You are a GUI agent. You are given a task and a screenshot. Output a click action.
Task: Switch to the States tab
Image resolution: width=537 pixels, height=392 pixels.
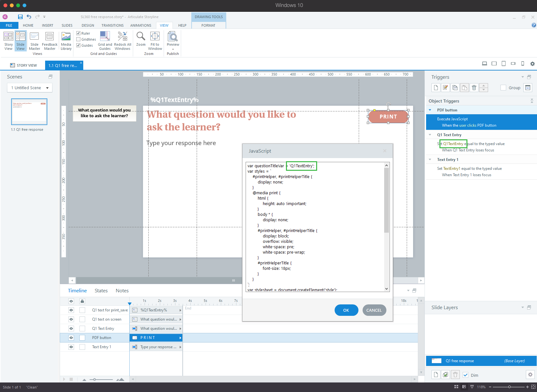[101, 291]
